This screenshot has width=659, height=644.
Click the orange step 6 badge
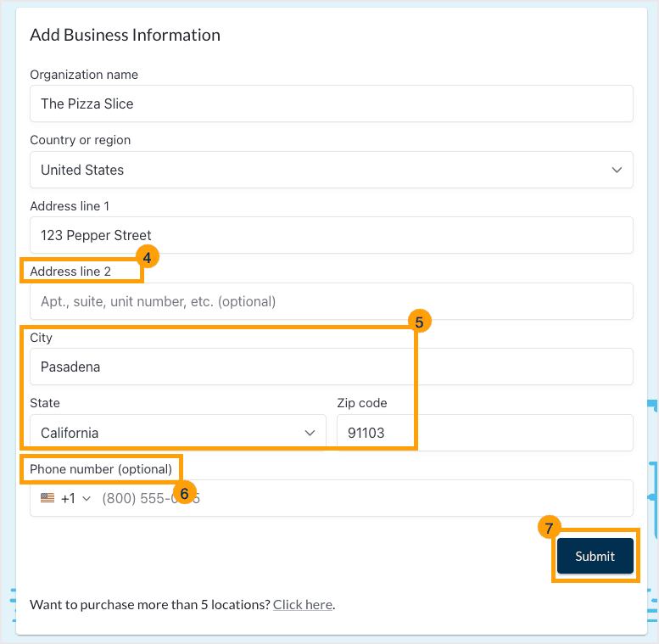pos(186,492)
